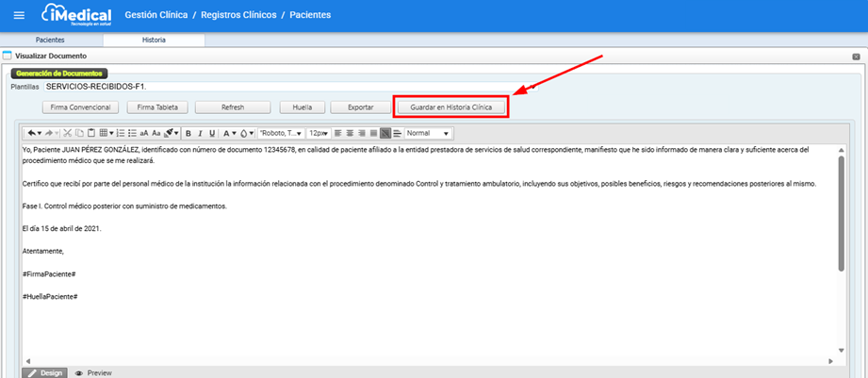
Task: Switch to the Pacientes tab
Action: [50, 41]
